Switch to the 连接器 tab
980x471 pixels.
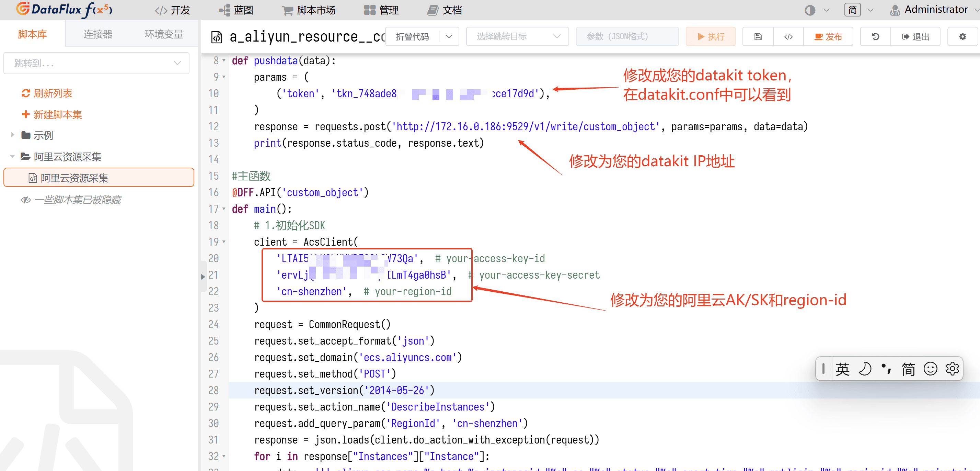click(98, 34)
